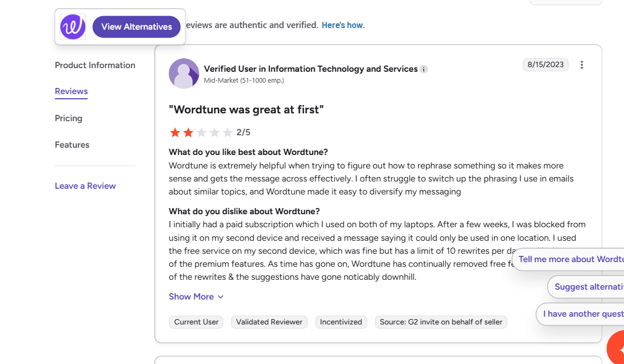Click the star rating icons
Image resolution: width=624 pixels, height=364 pixels.
click(x=201, y=133)
